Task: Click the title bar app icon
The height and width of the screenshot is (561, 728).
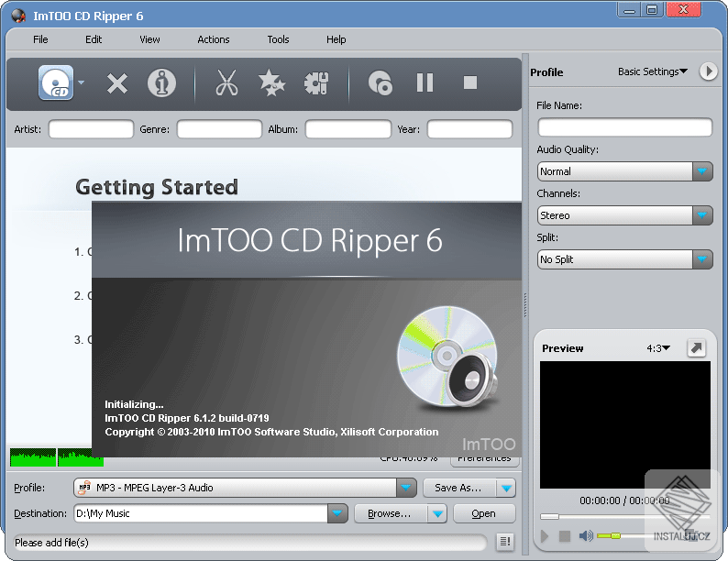Action: (18, 16)
